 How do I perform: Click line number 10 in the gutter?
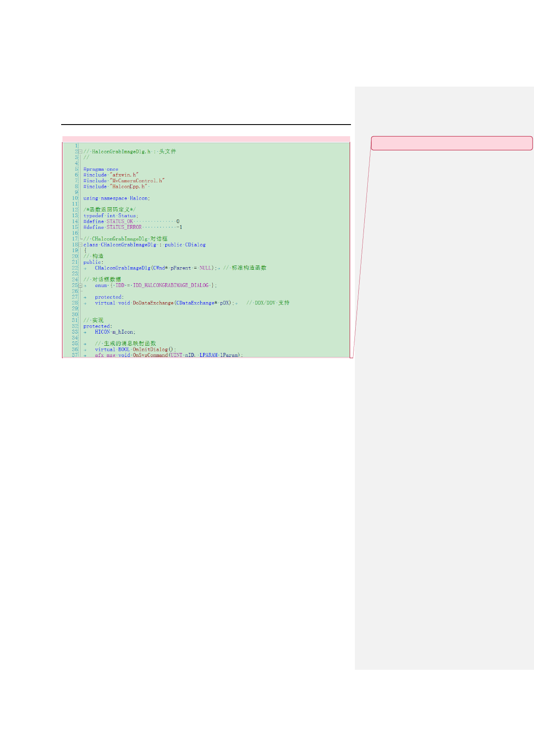75,198
